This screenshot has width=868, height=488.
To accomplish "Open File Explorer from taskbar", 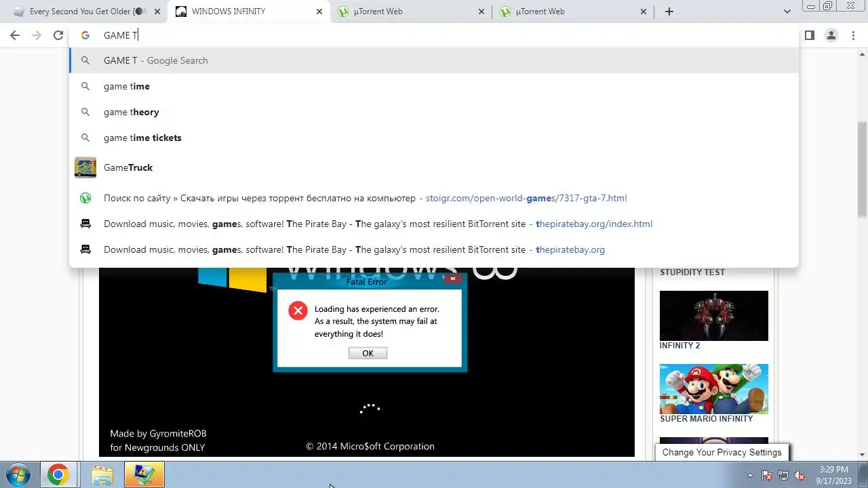I will (x=102, y=475).
